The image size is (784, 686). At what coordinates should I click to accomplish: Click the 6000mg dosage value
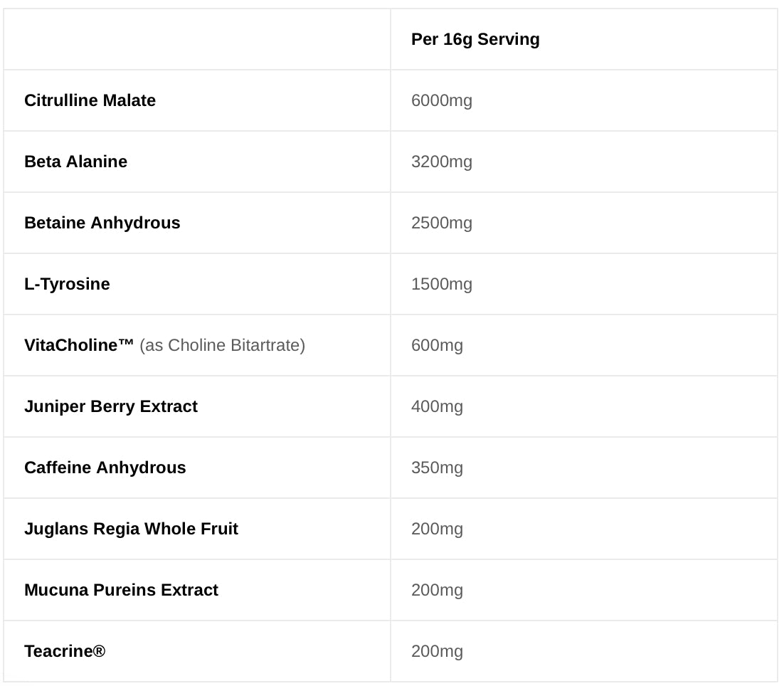442,101
